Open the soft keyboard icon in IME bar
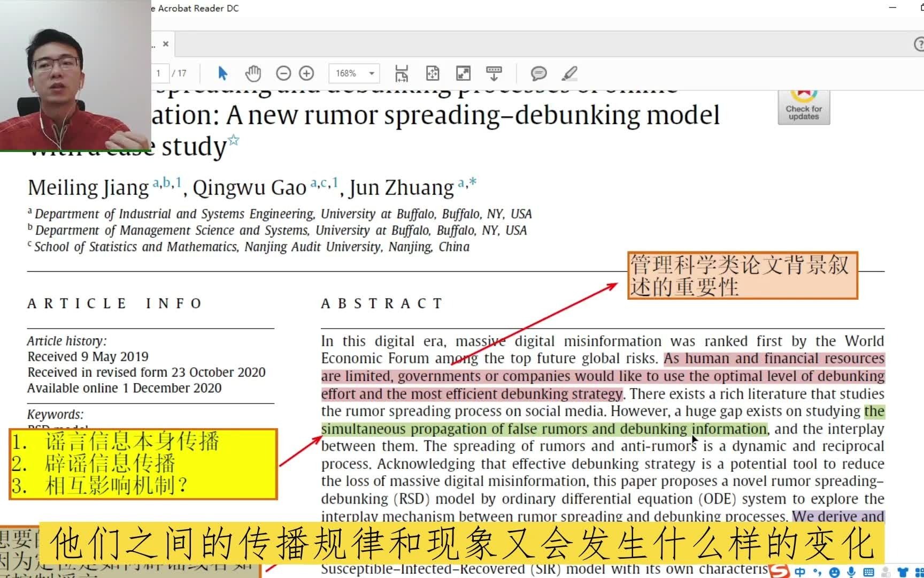Screen dimensions: 924x578 click(x=868, y=572)
